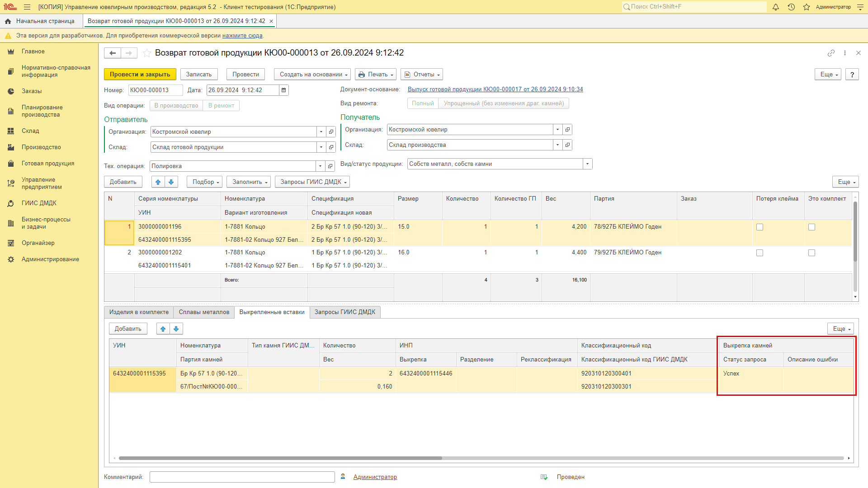
Task: Open history clock icon
Action: tap(791, 7)
